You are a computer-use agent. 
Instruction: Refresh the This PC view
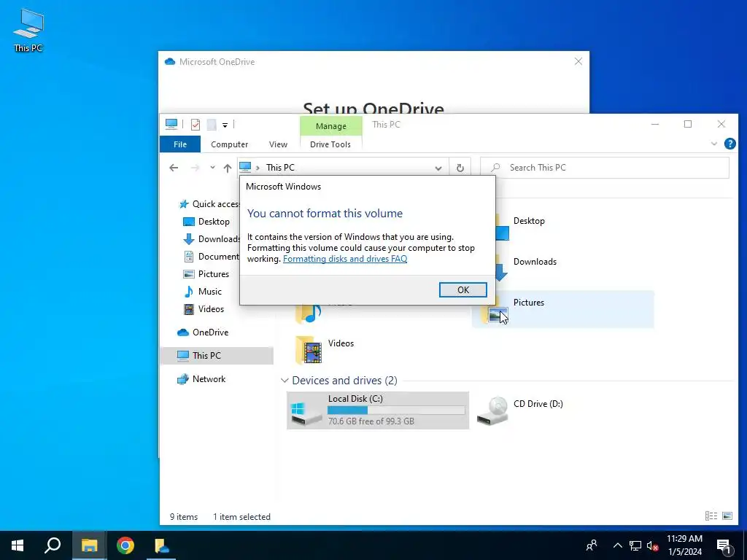pyautogui.click(x=460, y=168)
